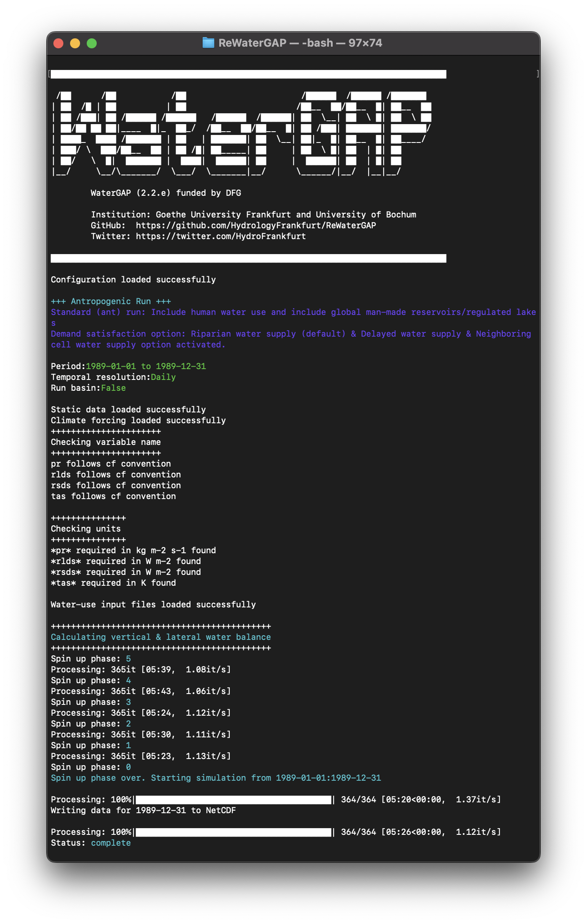Click the first 364/364 processing progress bar
The height and width of the screenshot is (924, 587).
233,799
